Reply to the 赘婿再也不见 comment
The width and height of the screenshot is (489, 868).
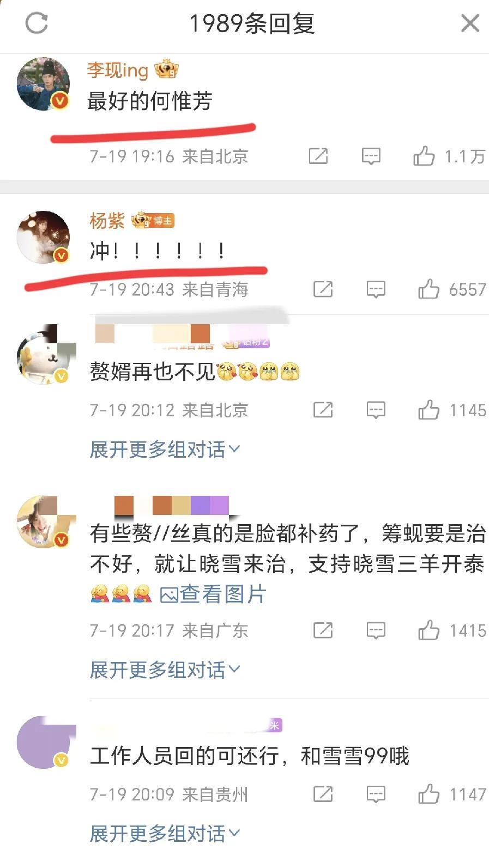click(376, 410)
